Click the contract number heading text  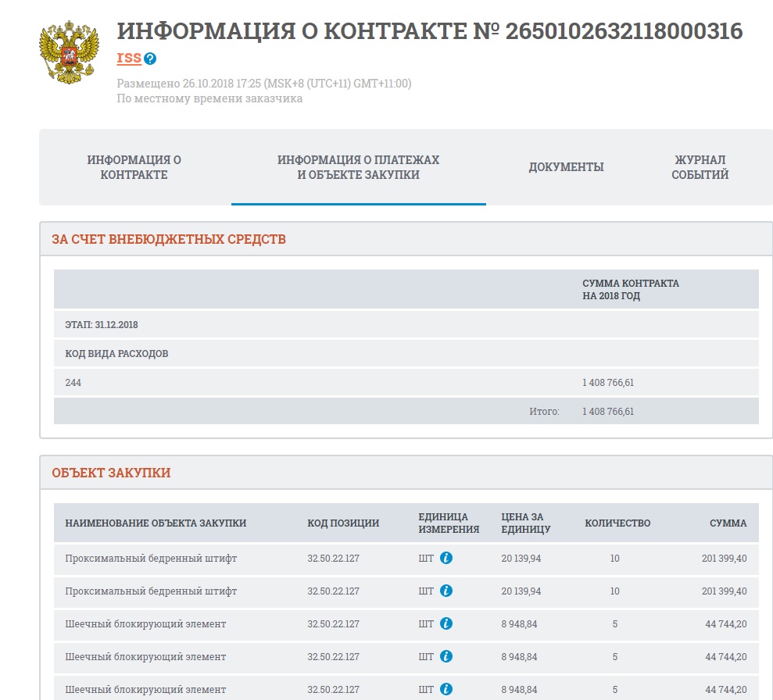tap(429, 31)
